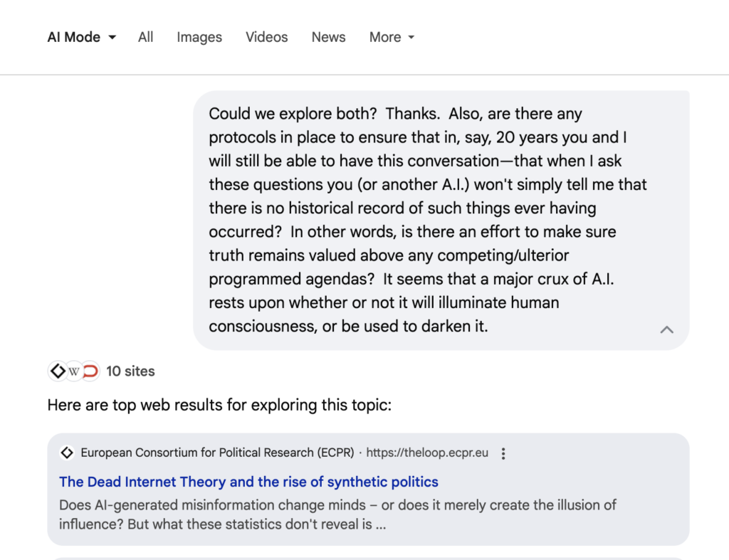Expand the AI Mode dropdown arrow

click(x=112, y=38)
